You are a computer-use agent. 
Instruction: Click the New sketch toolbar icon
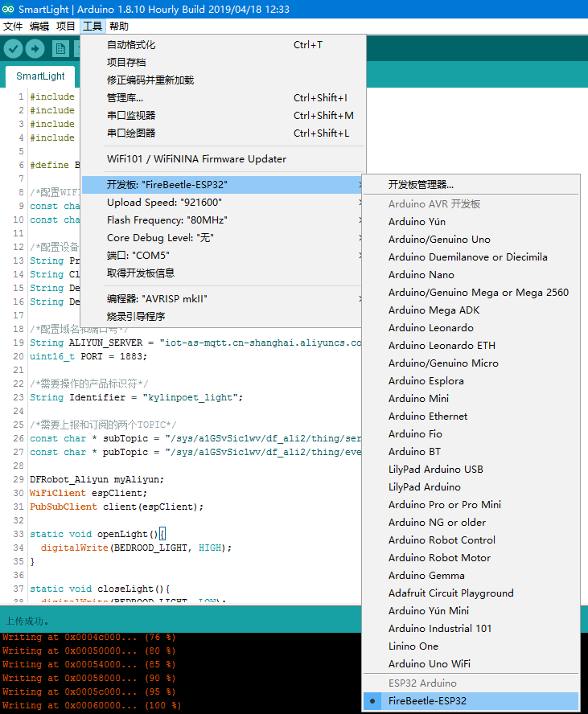pos(60,49)
